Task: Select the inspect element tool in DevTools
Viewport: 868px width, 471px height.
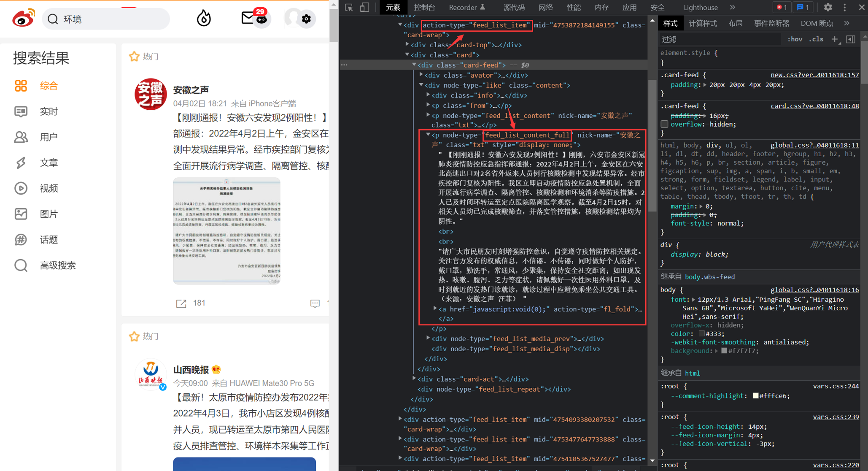Action: (x=349, y=7)
